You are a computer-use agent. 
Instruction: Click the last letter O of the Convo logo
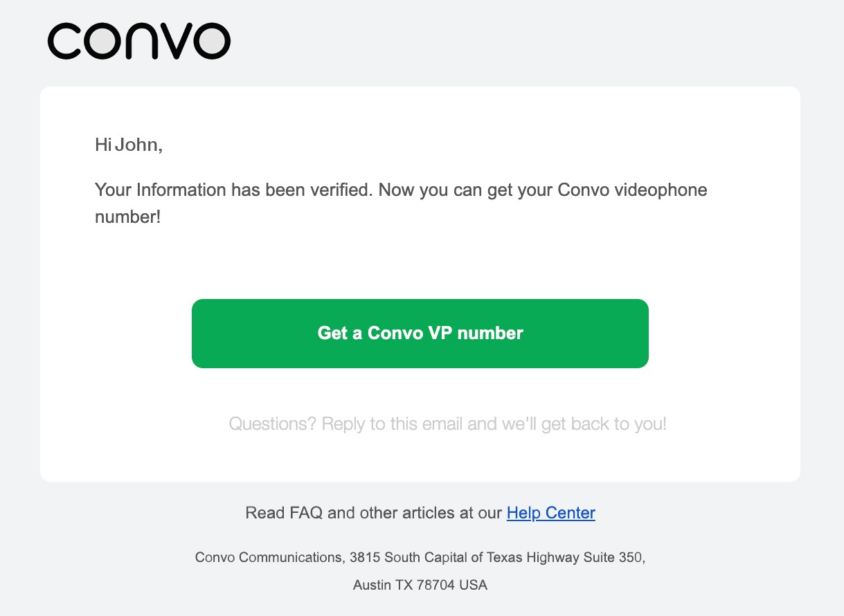click(x=213, y=42)
